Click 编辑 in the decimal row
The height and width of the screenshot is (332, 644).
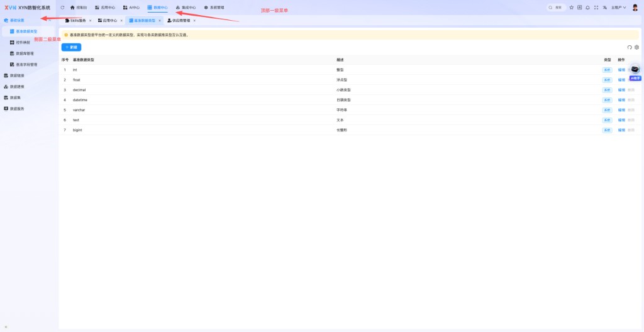[x=621, y=90]
